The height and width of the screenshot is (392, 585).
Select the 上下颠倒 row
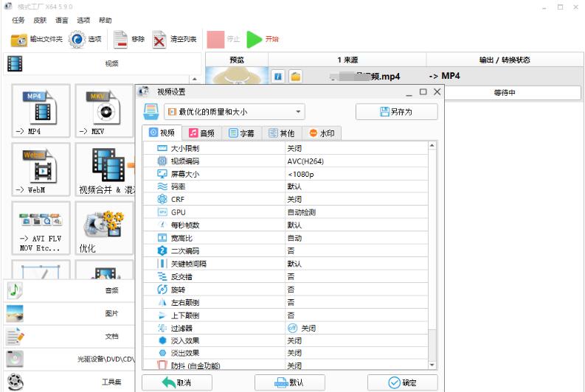285,315
